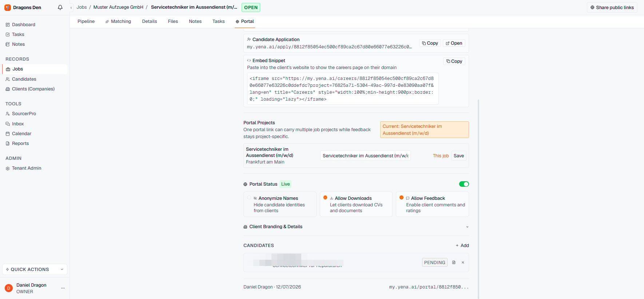Expand the Quick Actions dropdown
644x299 pixels.
(35, 269)
